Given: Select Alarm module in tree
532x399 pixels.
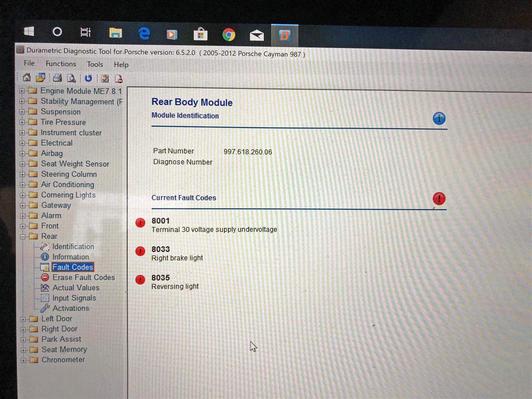Looking at the screenshot, I should pyautogui.click(x=51, y=216).
